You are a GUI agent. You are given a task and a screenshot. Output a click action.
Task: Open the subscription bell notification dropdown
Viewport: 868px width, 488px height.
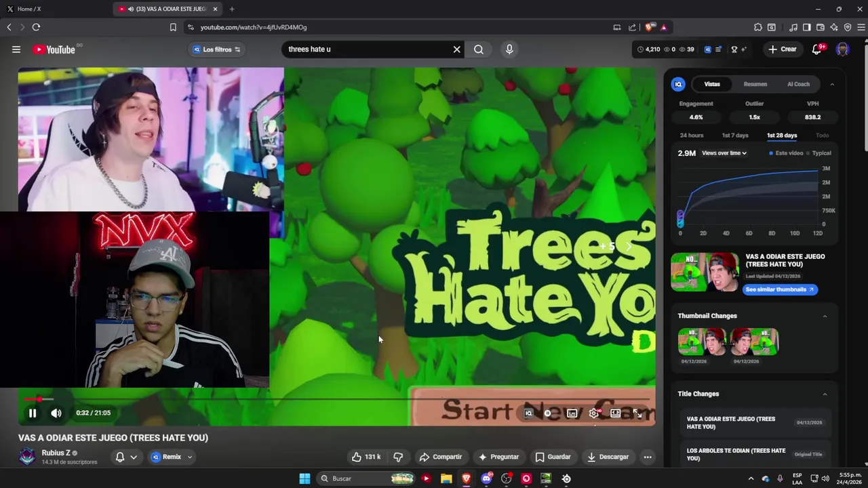click(x=126, y=457)
